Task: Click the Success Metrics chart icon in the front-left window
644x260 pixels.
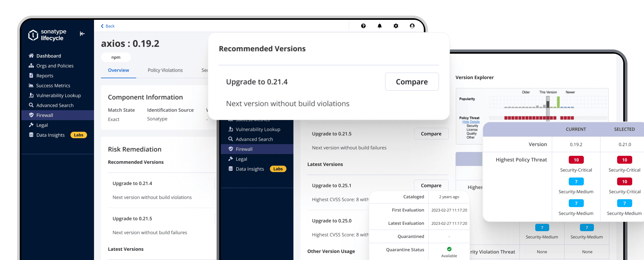Action: [x=31, y=85]
